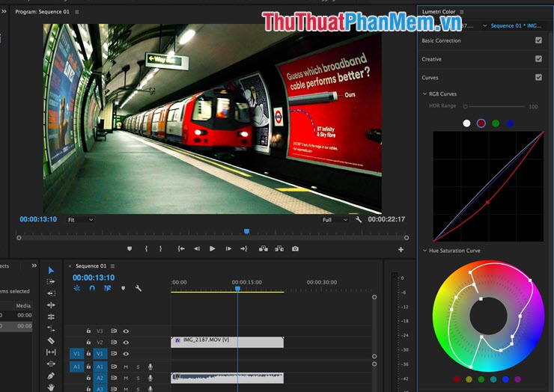Select the green curve channel swatch

[496, 123]
